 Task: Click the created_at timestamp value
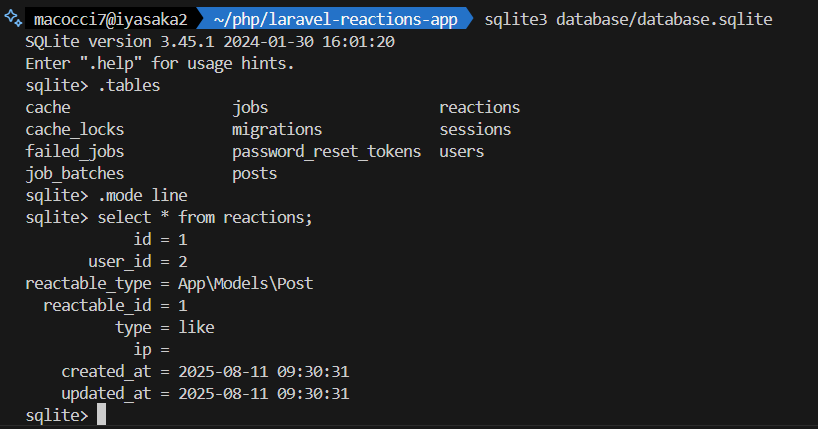click(x=263, y=371)
